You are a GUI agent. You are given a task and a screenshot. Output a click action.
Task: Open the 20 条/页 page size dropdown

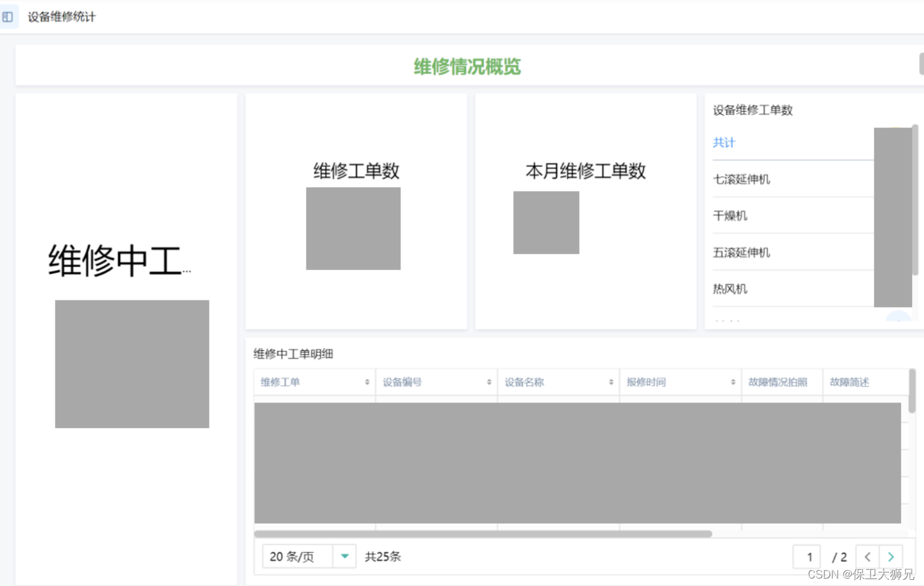[309, 557]
